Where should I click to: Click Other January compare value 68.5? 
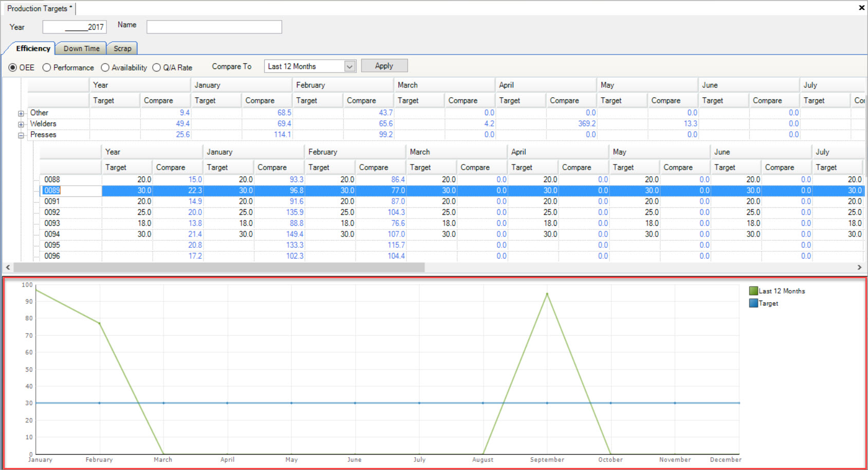(284, 113)
